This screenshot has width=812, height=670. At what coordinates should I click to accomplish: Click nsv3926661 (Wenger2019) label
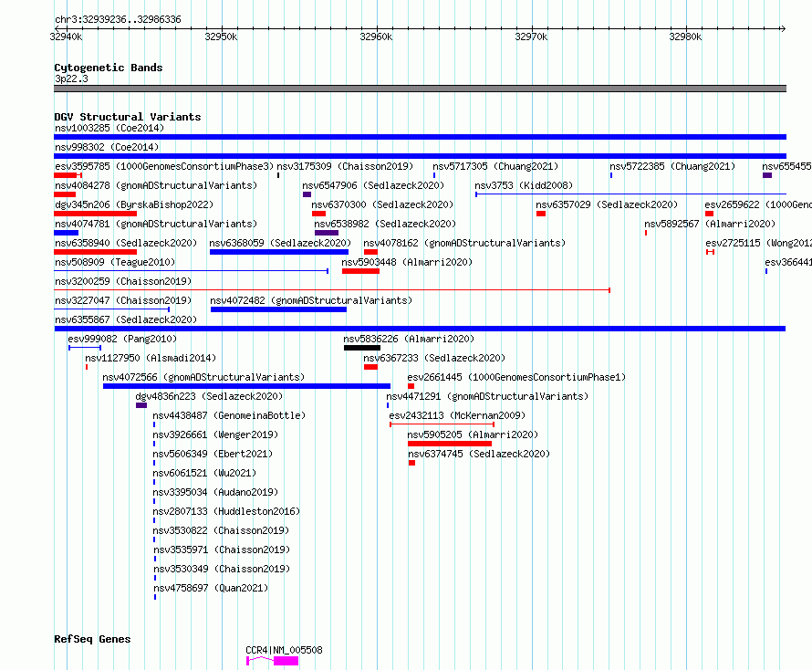(x=215, y=434)
